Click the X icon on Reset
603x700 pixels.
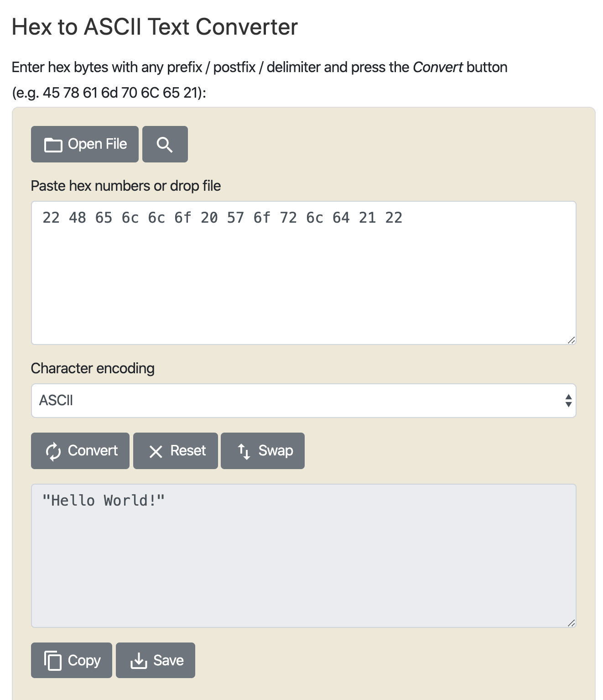(x=156, y=452)
